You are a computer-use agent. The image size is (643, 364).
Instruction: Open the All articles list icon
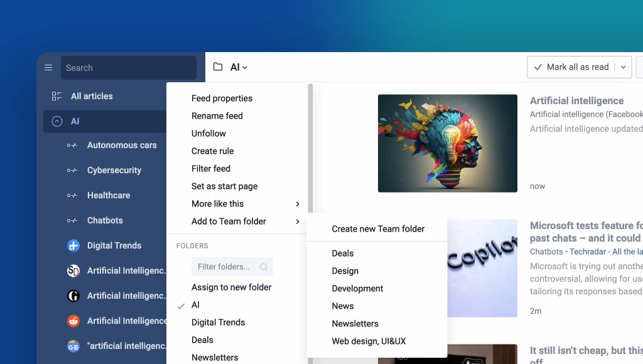click(x=57, y=96)
